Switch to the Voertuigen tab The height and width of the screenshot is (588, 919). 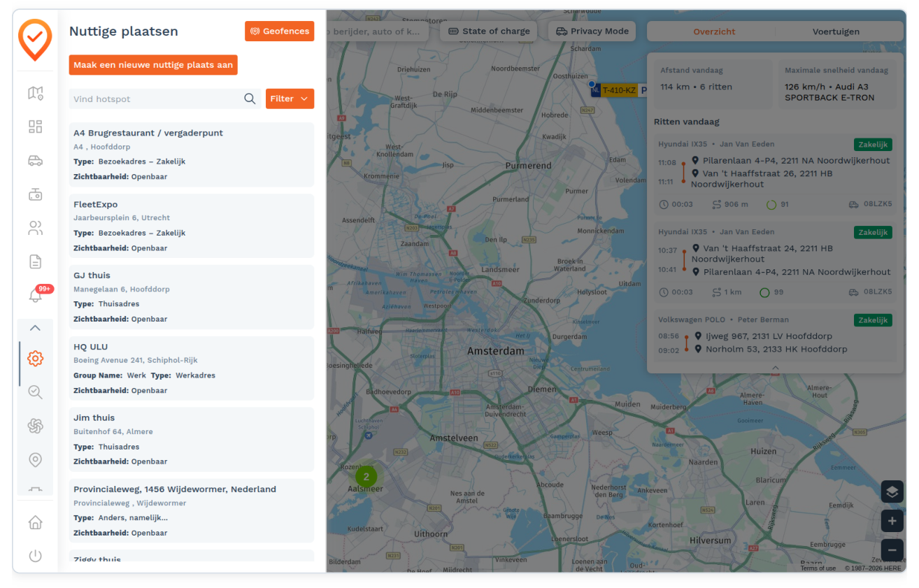(x=836, y=31)
